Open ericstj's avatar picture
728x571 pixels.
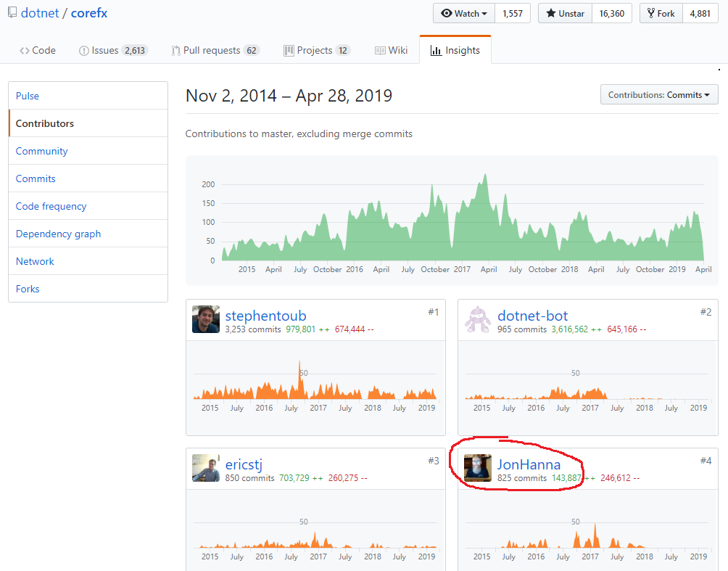point(206,468)
